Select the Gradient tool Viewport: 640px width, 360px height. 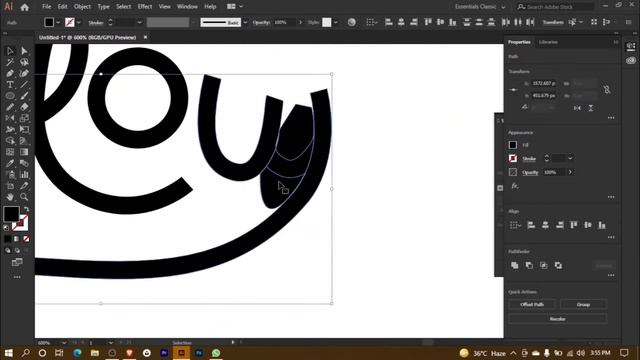point(24,152)
